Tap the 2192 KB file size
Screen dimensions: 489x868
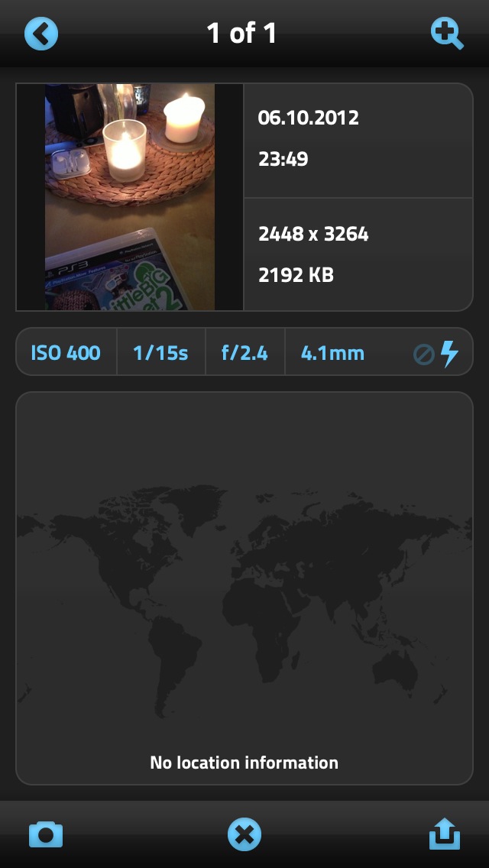pyautogui.click(x=296, y=275)
